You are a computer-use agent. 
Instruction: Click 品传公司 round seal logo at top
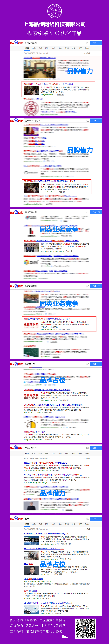(54, 12)
